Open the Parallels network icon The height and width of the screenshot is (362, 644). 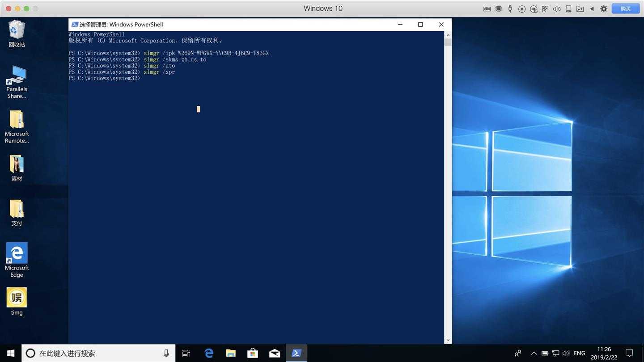pos(545,9)
